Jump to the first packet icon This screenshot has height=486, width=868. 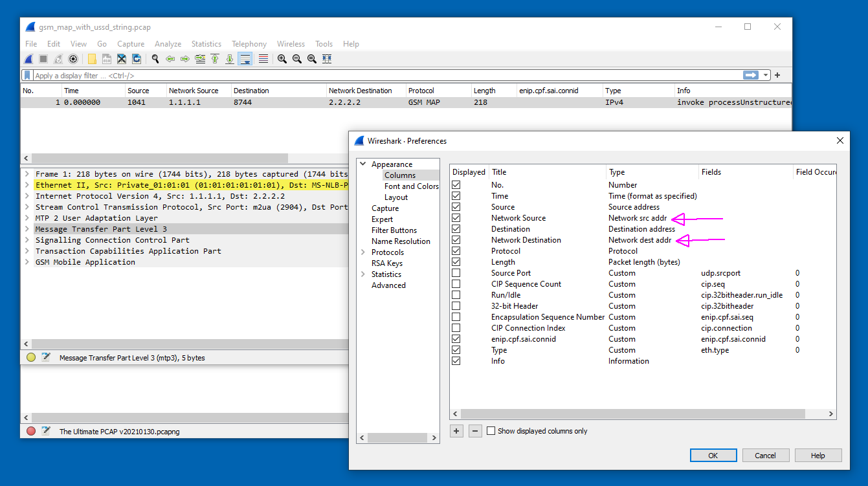[215, 59]
